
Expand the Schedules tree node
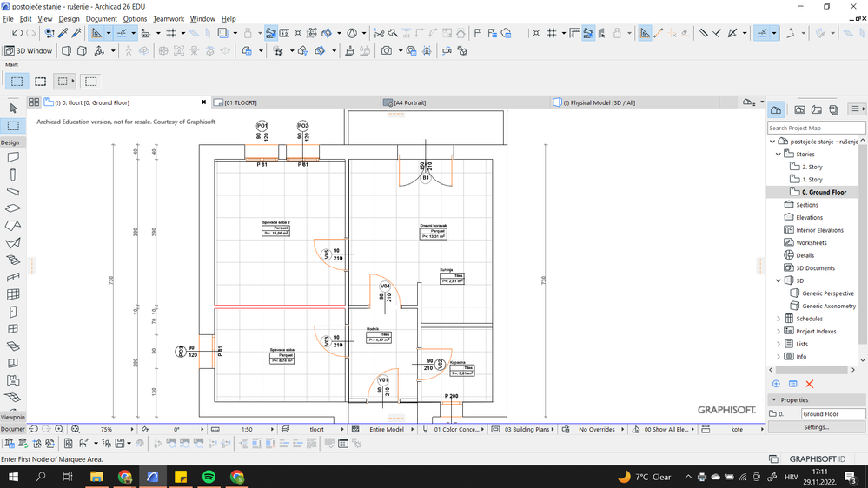coord(779,319)
